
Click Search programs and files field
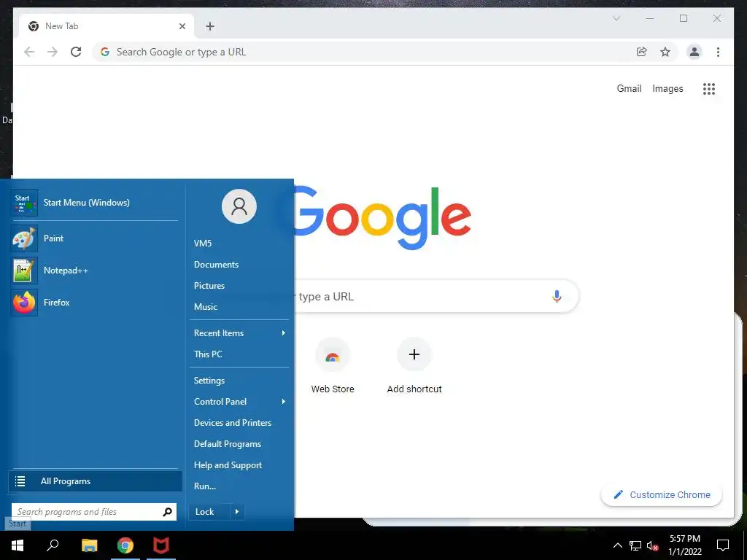[x=94, y=512]
